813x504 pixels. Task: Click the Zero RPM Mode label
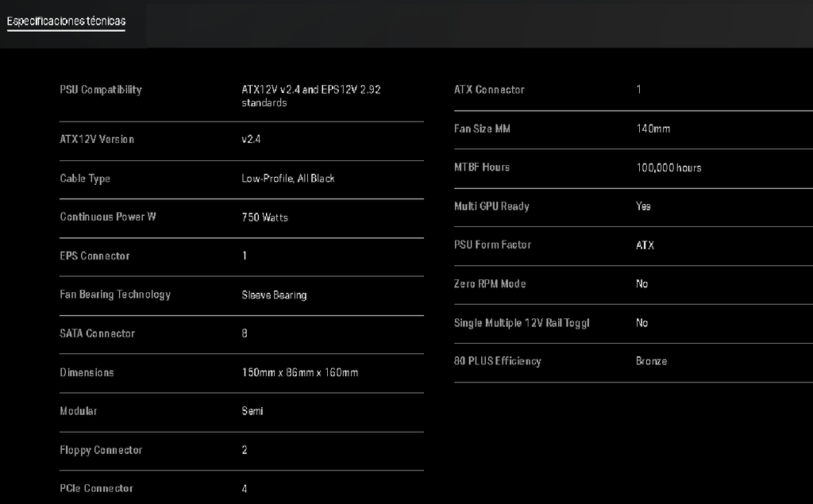click(x=490, y=283)
